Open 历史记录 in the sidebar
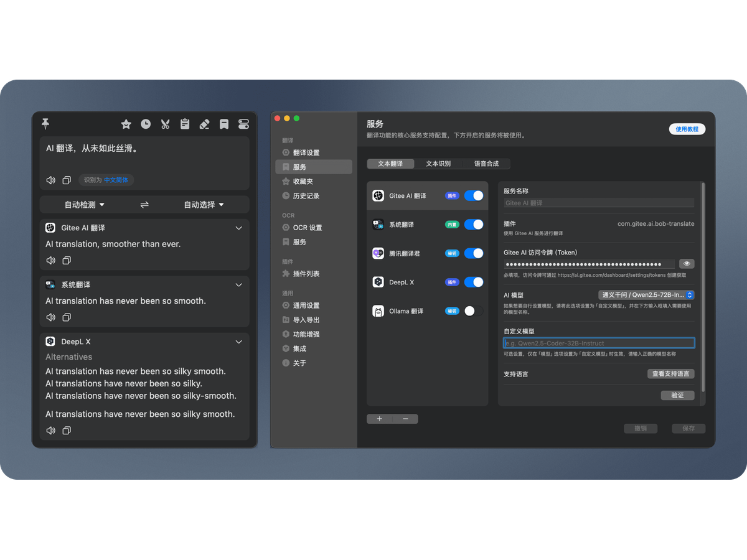Viewport: 747px width, 560px height. click(314, 195)
